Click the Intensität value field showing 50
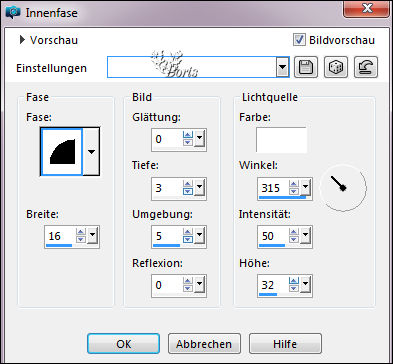Viewport: 393px width, 364px height. (273, 236)
